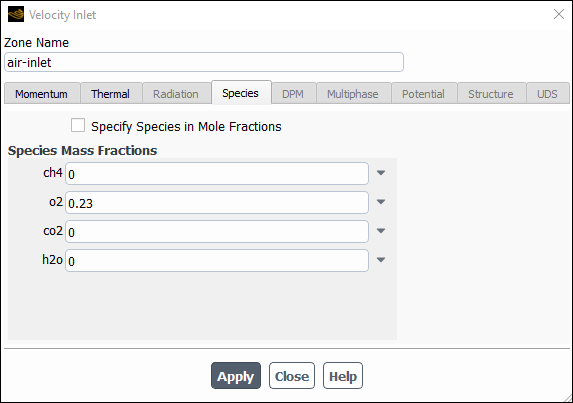
Task: Click the Close button
Action: pos(292,376)
